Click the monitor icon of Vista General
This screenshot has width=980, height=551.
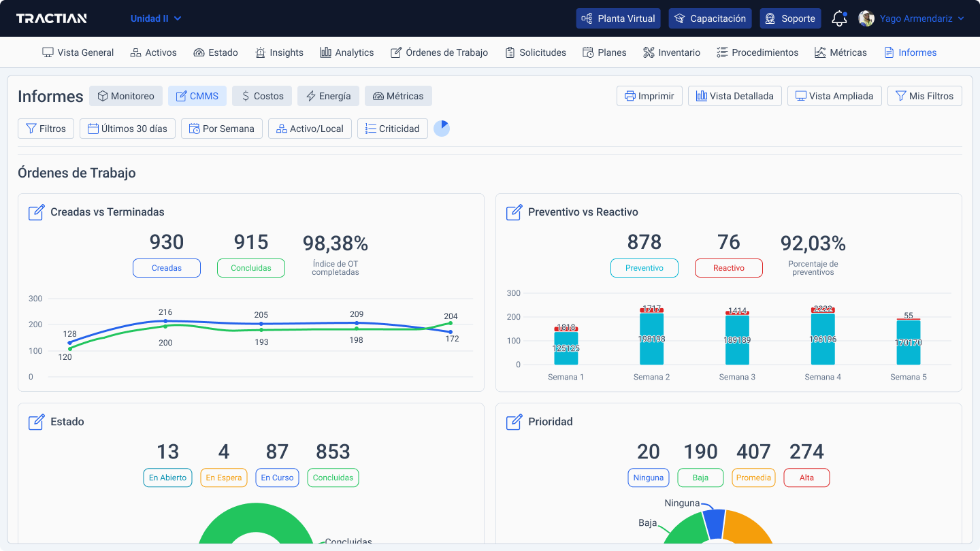pos(48,52)
